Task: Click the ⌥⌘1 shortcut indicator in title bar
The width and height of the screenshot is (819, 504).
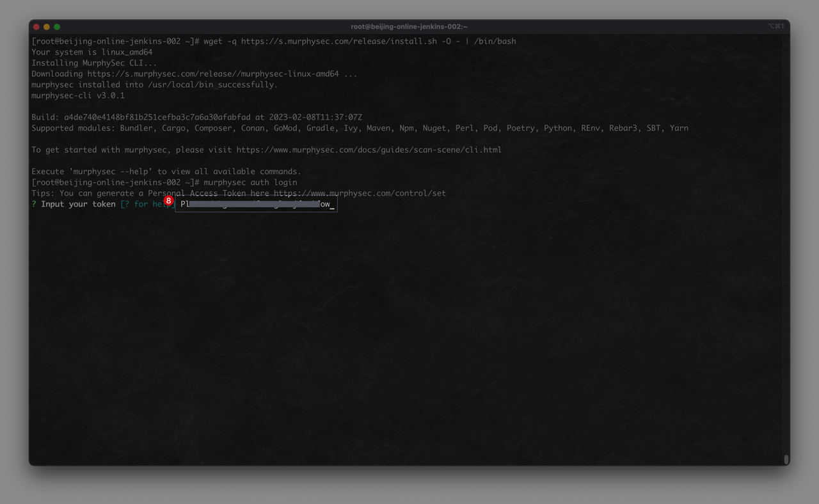Action: (775, 27)
